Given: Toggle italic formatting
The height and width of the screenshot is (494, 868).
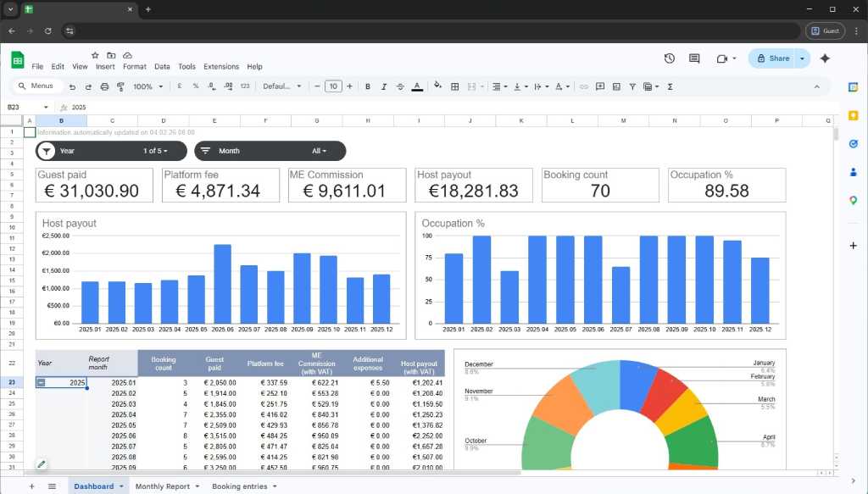Looking at the screenshot, I should click(x=384, y=86).
